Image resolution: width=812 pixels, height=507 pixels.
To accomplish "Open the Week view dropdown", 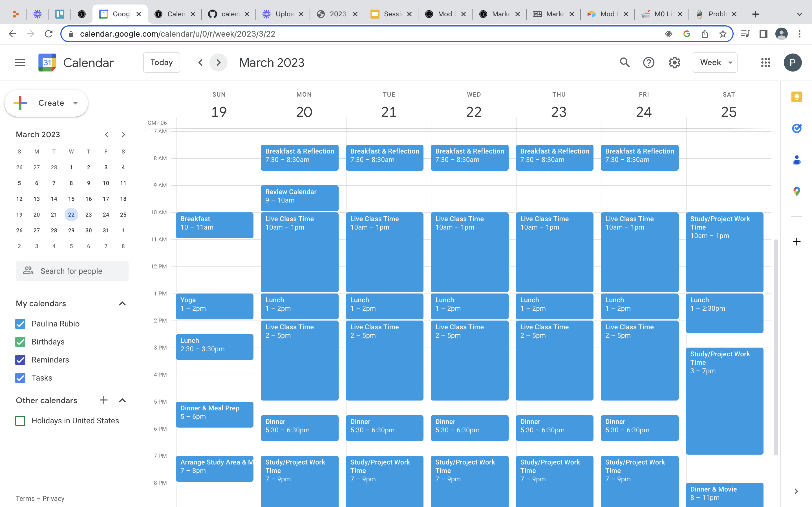I will click(x=715, y=62).
